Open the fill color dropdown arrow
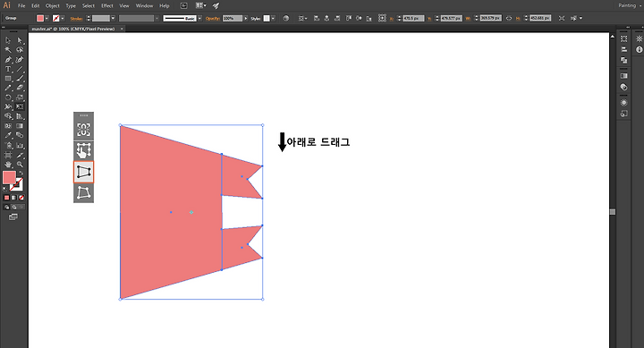Image resolution: width=644 pixels, height=348 pixels. point(47,18)
